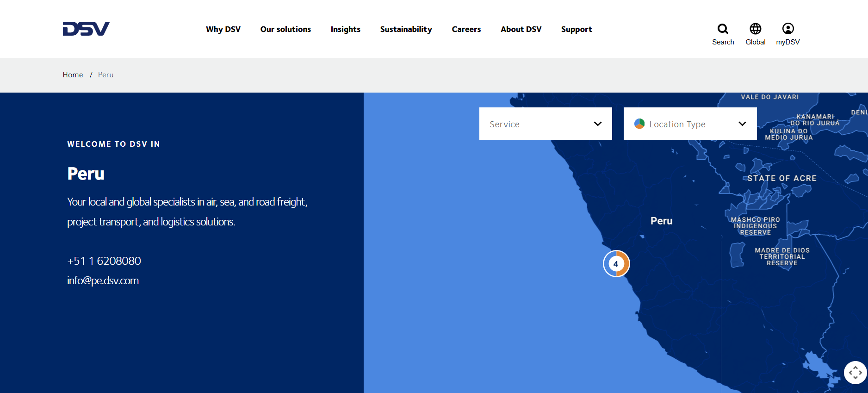This screenshot has width=868, height=393.
Task: Click the VALE DO JAVARI map label
Action: point(770,97)
